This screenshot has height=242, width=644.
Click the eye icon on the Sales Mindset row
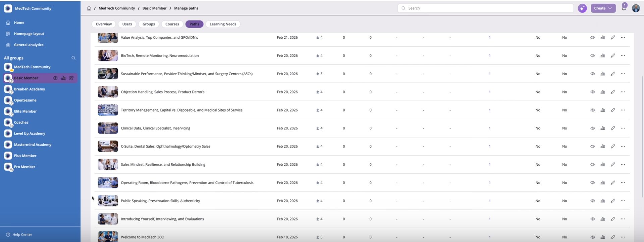pyautogui.click(x=592, y=165)
